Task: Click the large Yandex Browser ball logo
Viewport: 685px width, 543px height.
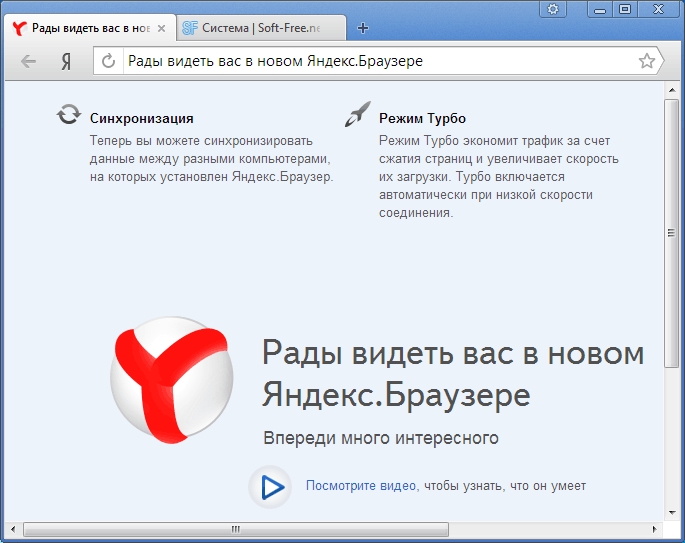Action: coord(171,380)
